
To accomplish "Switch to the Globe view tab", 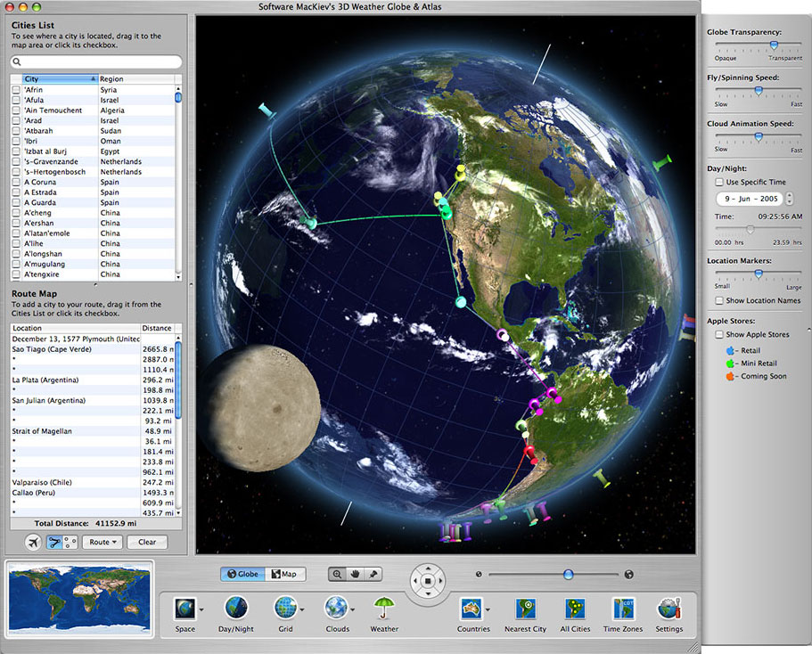I will pos(242,575).
